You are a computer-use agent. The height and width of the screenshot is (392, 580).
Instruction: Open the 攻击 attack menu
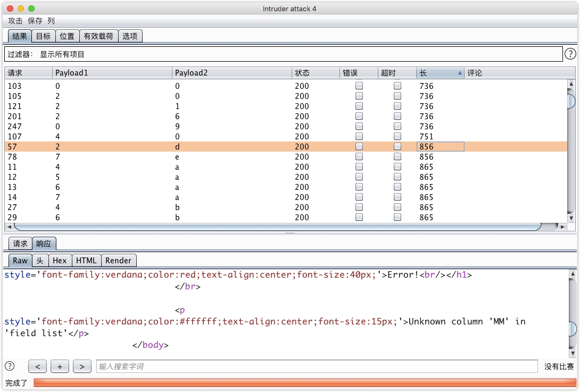tap(15, 21)
